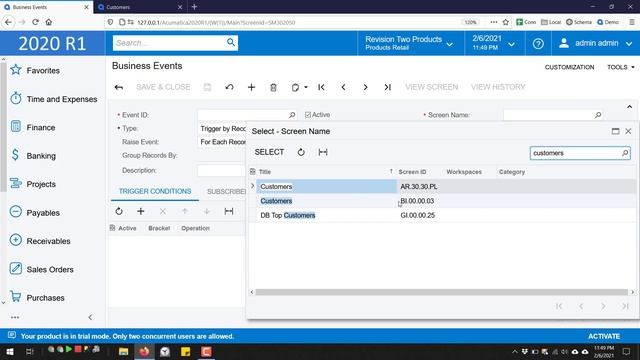Open Favorites in the sidebar
Viewport: 640px width, 360px height.
(36, 70)
